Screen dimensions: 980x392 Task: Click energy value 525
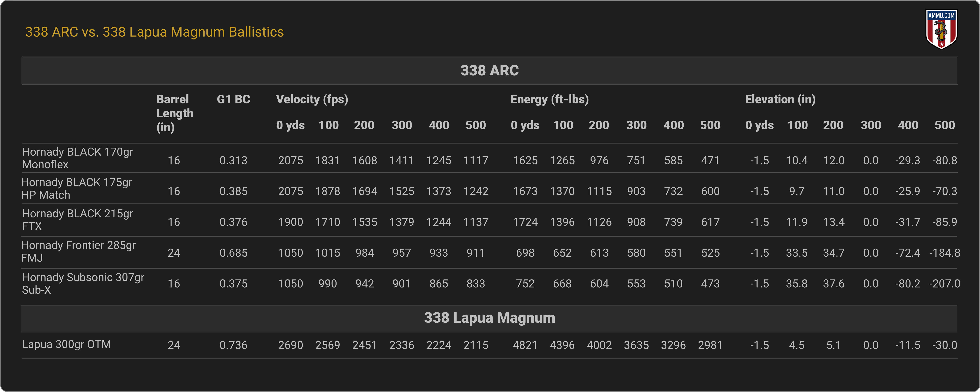[x=710, y=253]
